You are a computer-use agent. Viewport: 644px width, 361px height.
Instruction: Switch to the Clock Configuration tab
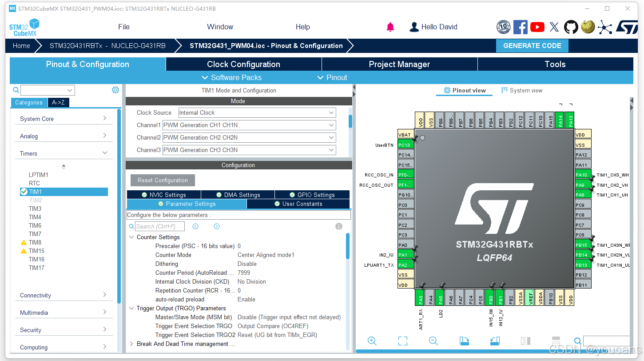[x=243, y=64]
